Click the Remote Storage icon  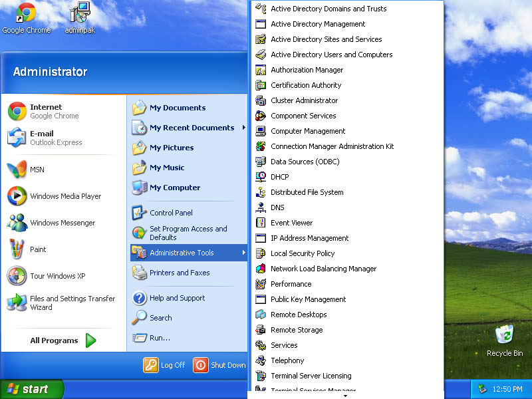[261, 329]
